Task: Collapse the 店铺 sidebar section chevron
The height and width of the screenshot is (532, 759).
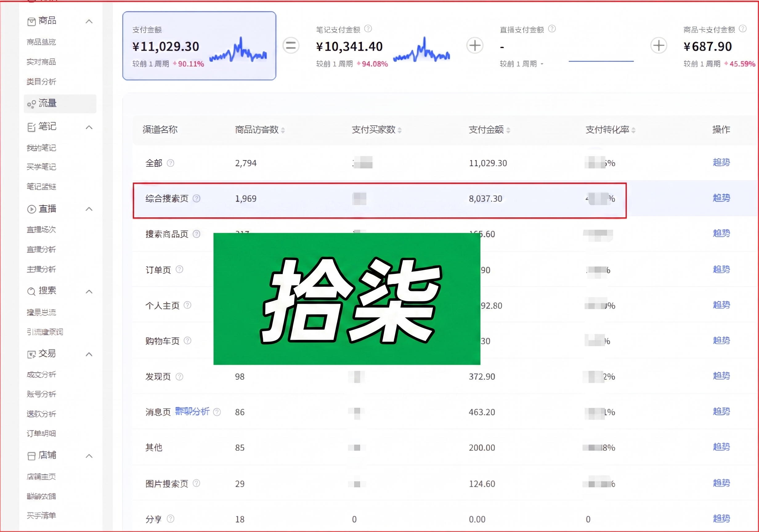Action: pyautogui.click(x=89, y=456)
